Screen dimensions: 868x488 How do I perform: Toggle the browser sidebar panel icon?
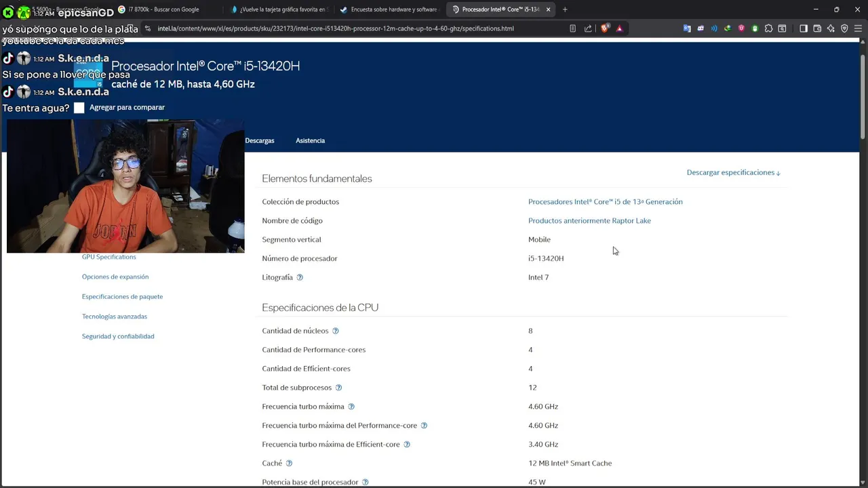click(x=804, y=28)
